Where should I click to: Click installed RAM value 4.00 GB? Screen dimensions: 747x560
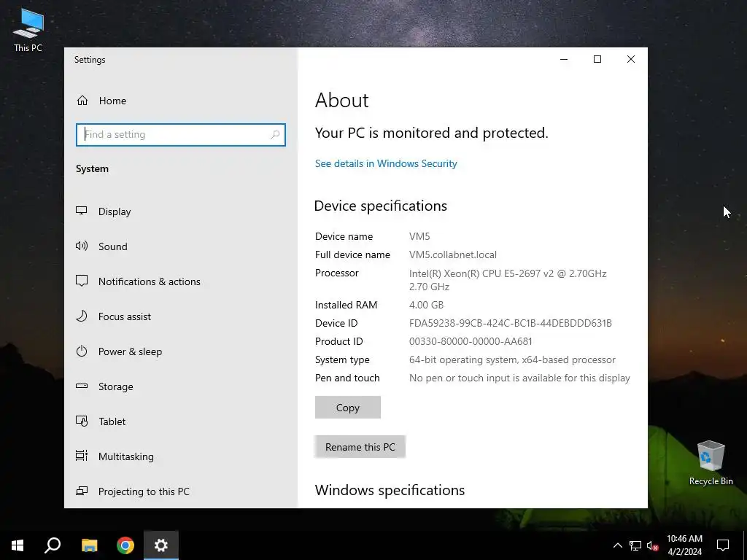point(426,305)
